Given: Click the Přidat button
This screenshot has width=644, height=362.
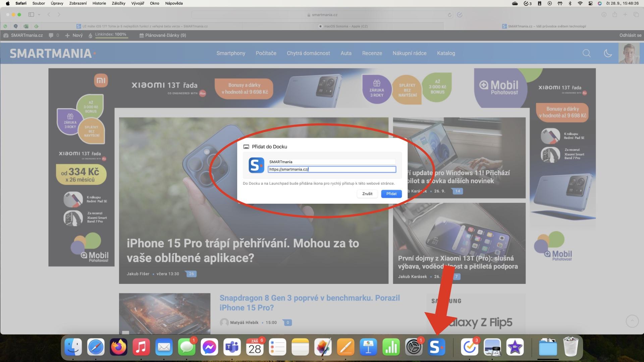Looking at the screenshot, I should (x=391, y=194).
